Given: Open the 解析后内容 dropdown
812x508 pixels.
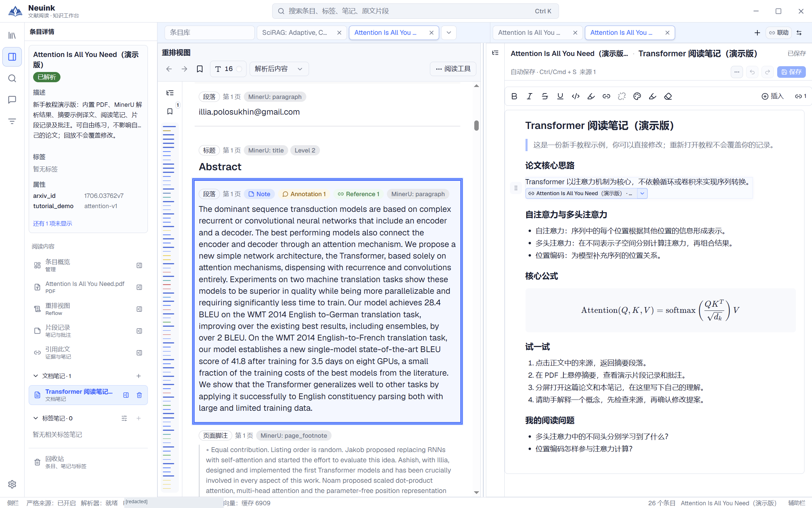Looking at the screenshot, I should coord(279,69).
